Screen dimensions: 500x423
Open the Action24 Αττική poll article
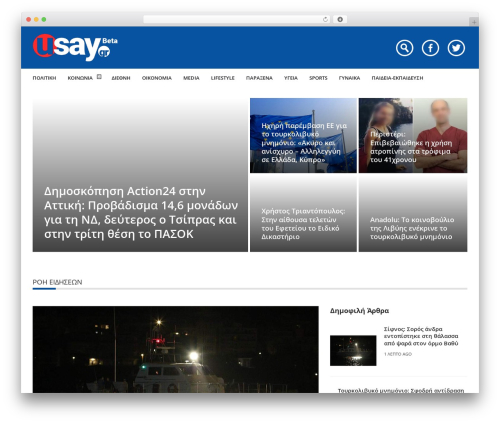[x=140, y=175]
